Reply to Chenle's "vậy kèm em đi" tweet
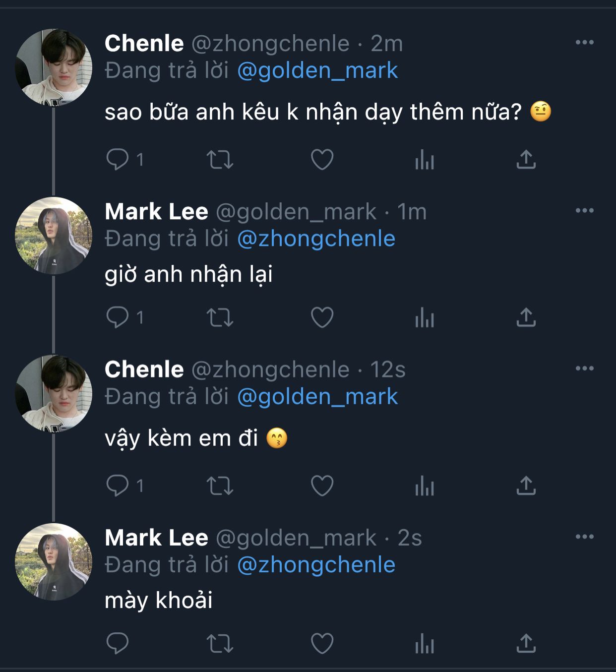The height and width of the screenshot is (672, 616). 118,486
